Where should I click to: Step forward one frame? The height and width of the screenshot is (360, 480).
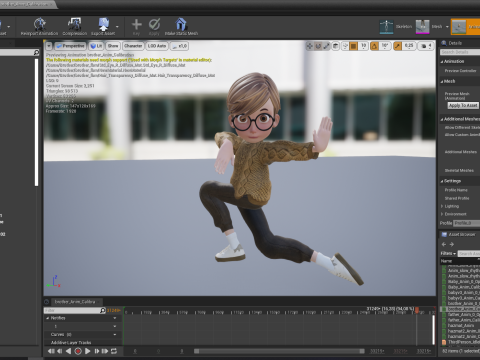[97, 351]
